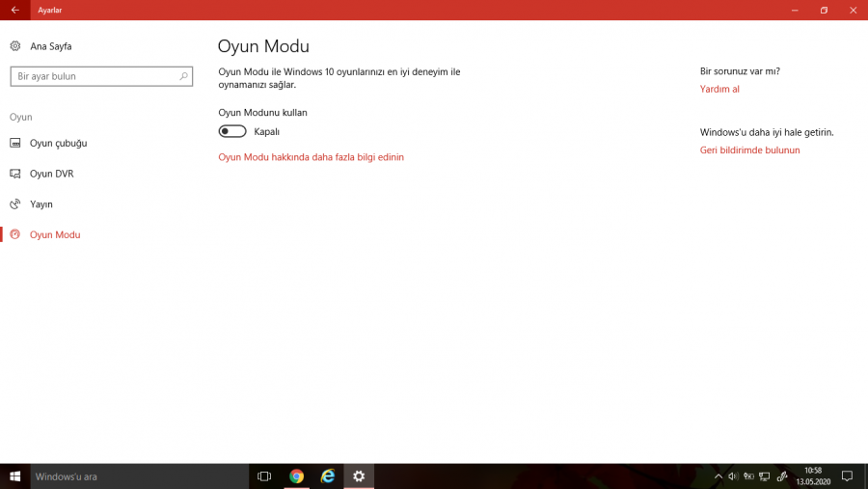Open the Yayın broadcasting section
The image size is (868, 489).
pyautogui.click(x=41, y=204)
